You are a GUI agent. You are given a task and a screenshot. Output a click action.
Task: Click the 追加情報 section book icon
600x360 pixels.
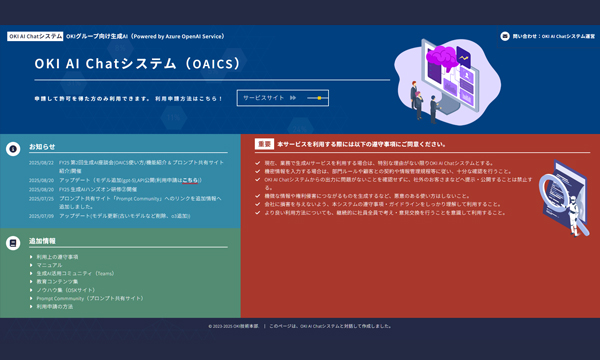coord(13,243)
